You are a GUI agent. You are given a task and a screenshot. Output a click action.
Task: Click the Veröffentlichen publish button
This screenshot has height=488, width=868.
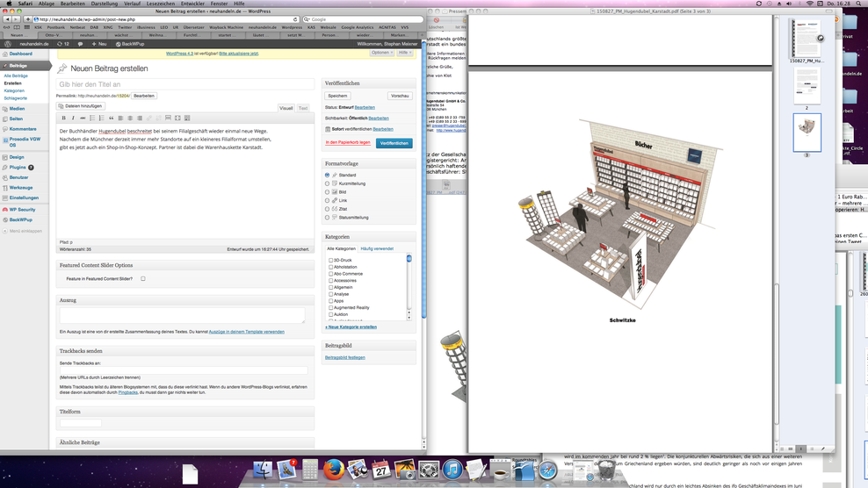tap(394, 143)
